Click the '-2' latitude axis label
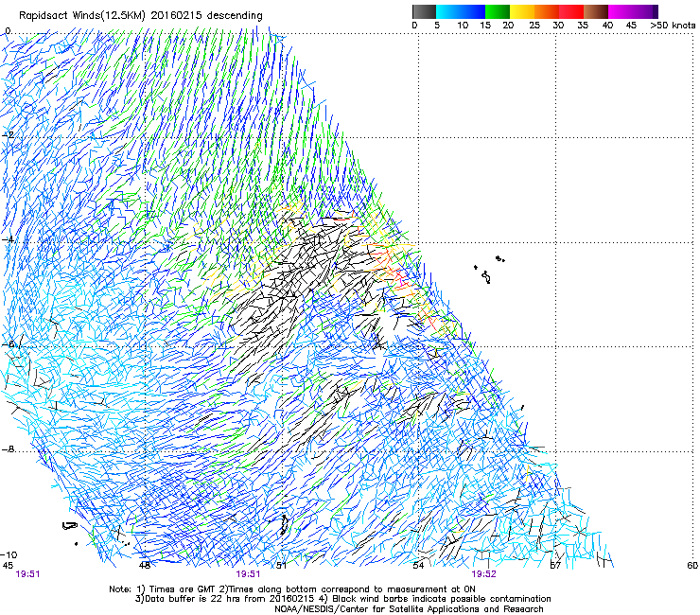The width and height of the screenshot is (700, 615). [x=8, y=134]
